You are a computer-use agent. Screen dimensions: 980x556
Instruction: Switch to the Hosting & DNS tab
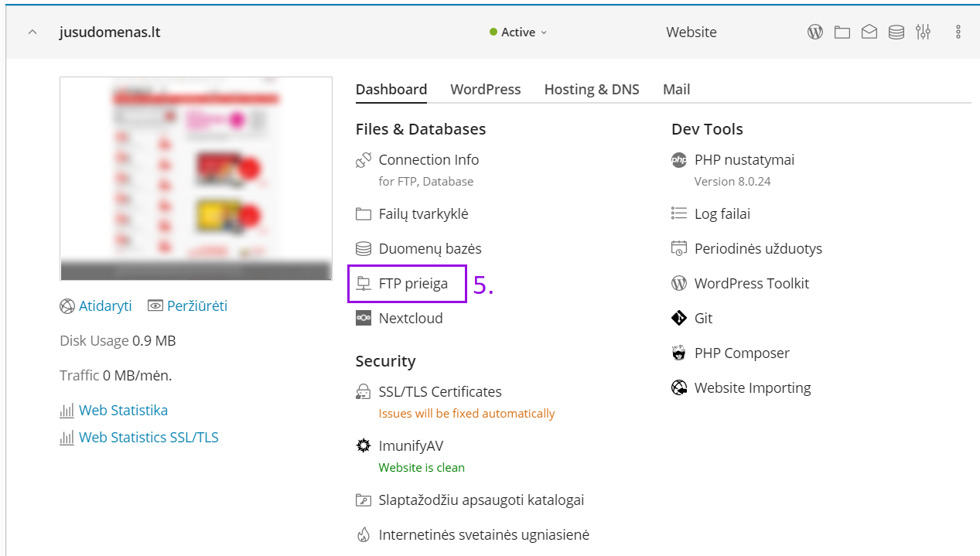click(592, 90)
